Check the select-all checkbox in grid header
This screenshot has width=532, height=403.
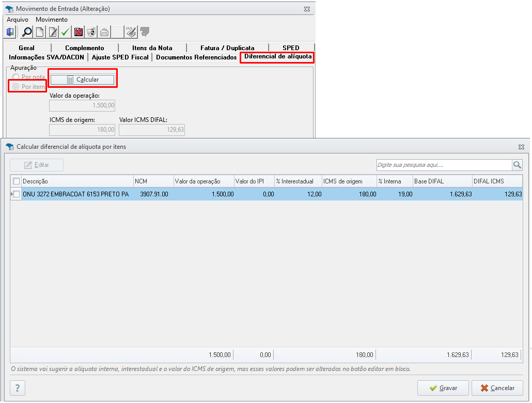(x=17, y=181)
